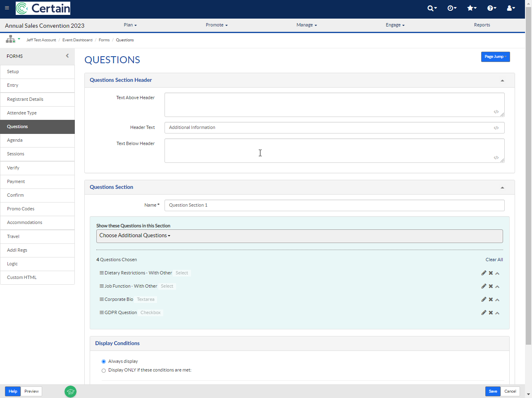This screenshot has width=532, height=398.
Task: Select Display ONLY if conditions are met
Action: 104,371
